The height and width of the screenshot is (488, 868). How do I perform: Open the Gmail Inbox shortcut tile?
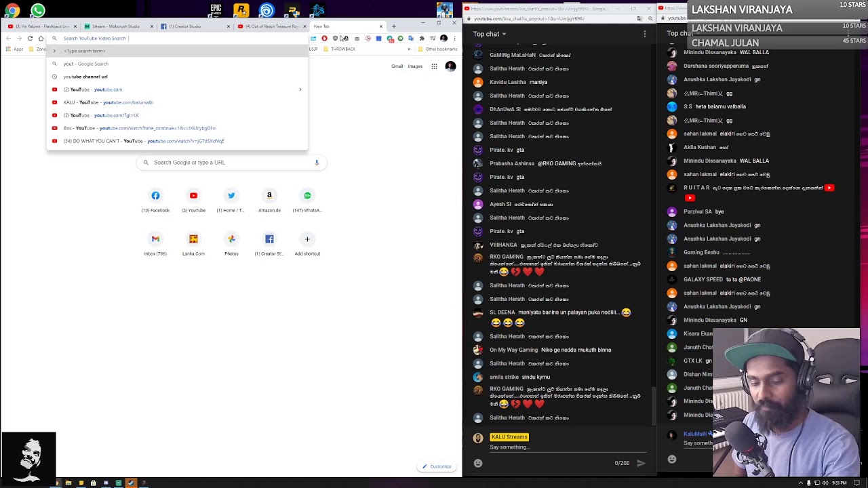click(155, 243)
